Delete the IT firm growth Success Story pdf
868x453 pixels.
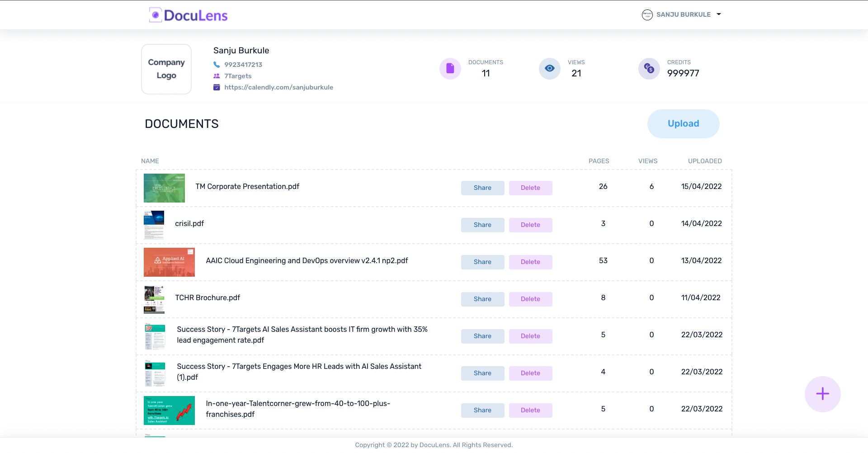[530, 336]
